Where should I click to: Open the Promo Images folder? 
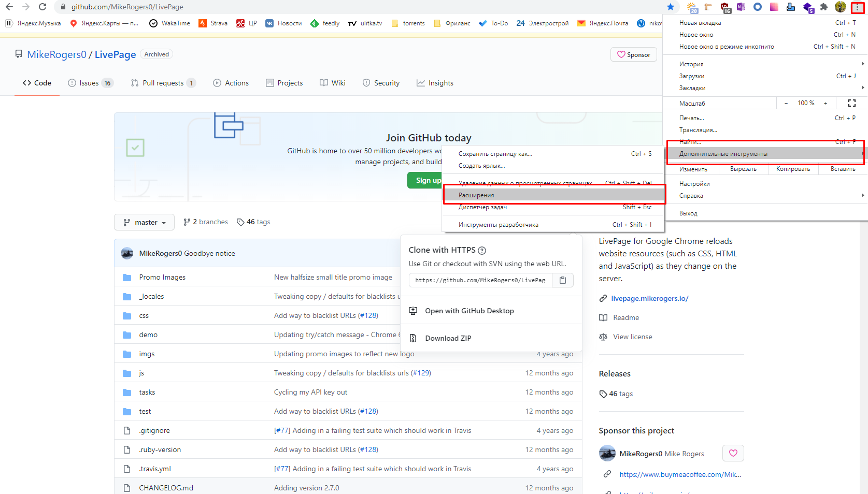[x=162, y=278]
